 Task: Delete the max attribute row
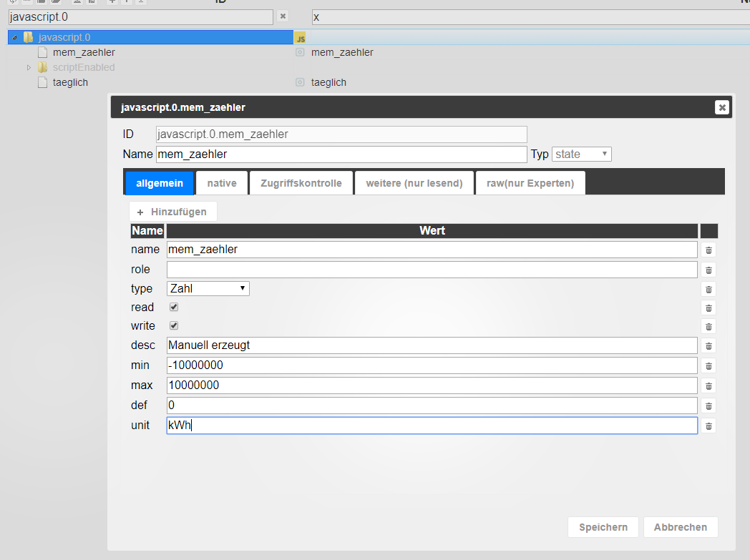click(708, 386)
